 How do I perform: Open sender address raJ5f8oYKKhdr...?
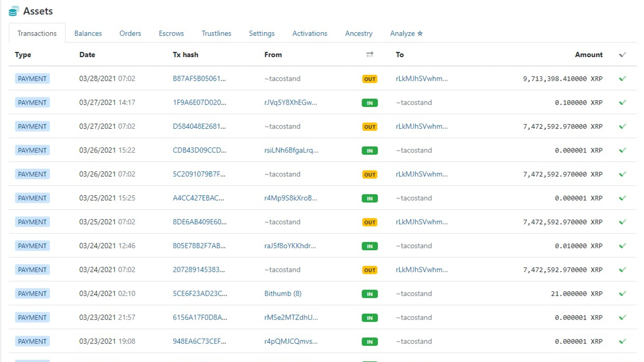click(x=290, y=246)
